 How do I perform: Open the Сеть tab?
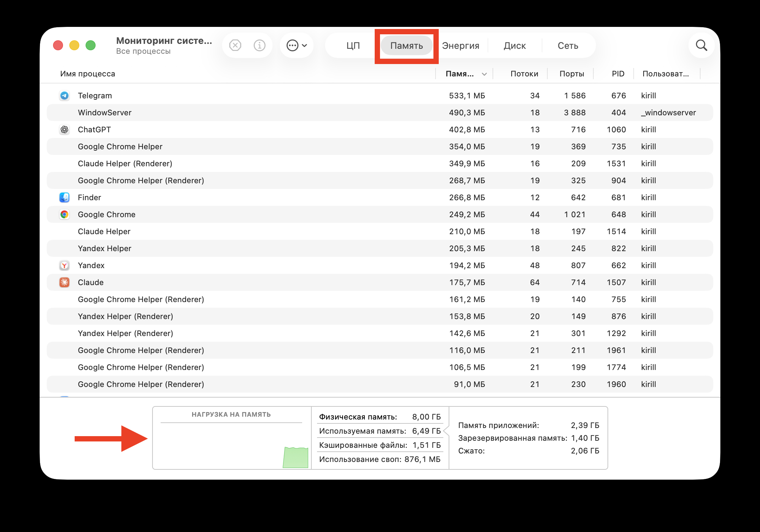(568, 45)
